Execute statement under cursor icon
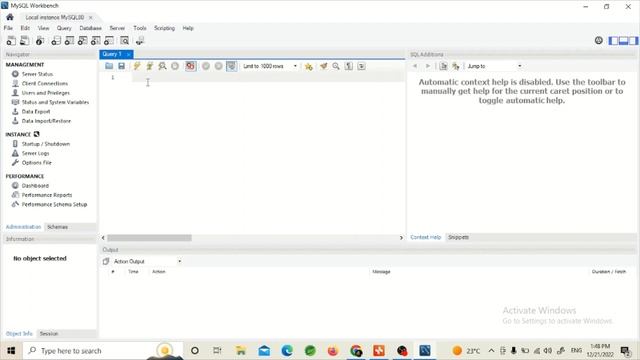 pos(149,66)
